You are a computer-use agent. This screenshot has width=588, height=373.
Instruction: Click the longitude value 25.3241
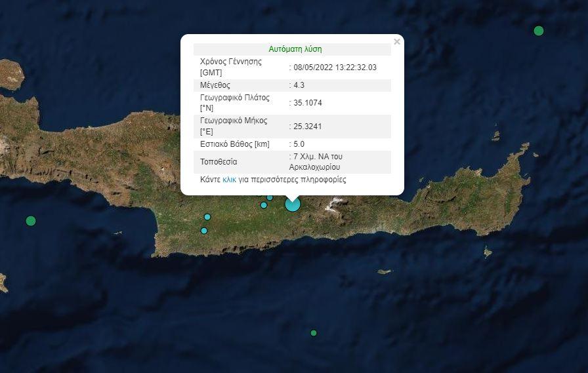tap(308, 127)
